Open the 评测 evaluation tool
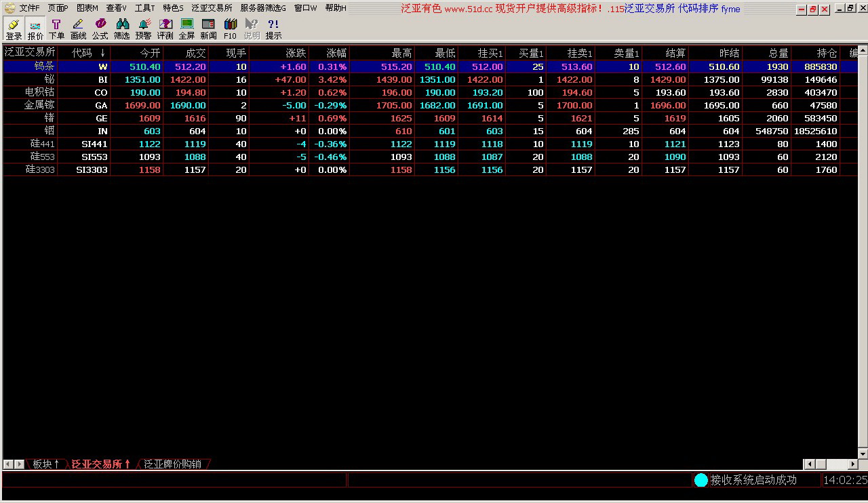 pyautogui.click(x=165, y=29)
